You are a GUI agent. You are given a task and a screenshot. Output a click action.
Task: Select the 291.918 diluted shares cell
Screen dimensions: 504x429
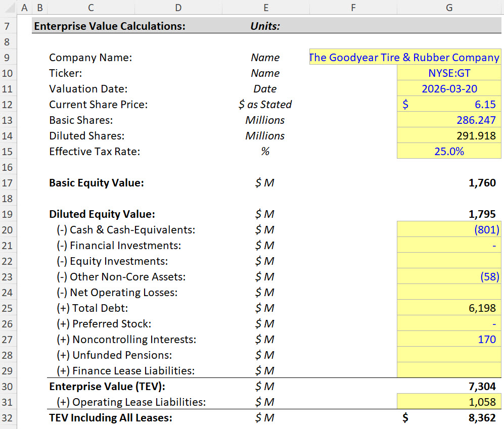point(449,135)
